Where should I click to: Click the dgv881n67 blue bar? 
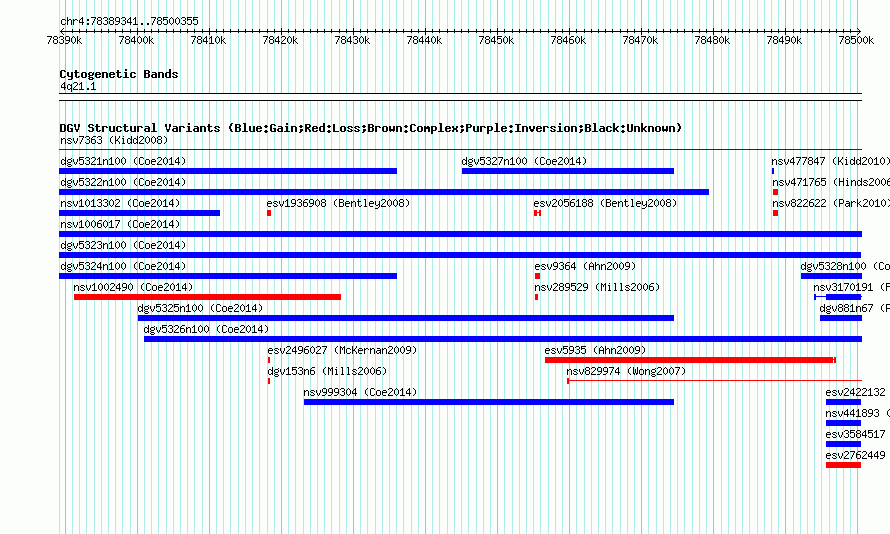coord(841,318)
